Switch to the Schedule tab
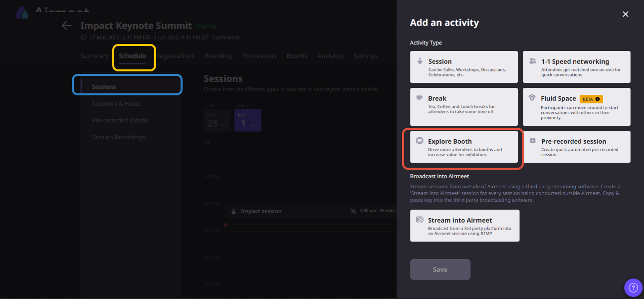644x299 pixels. (132, 56)
